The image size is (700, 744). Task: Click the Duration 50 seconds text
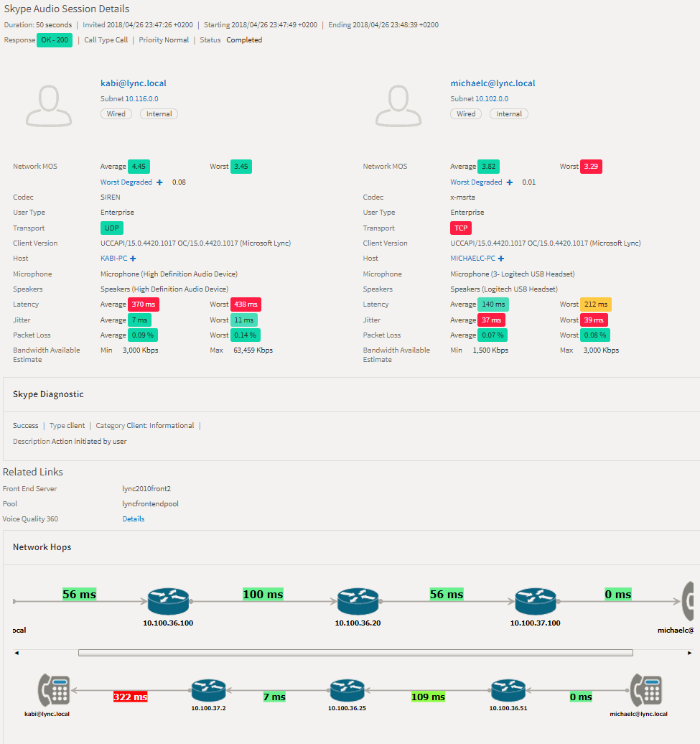[x=38, y=24]
